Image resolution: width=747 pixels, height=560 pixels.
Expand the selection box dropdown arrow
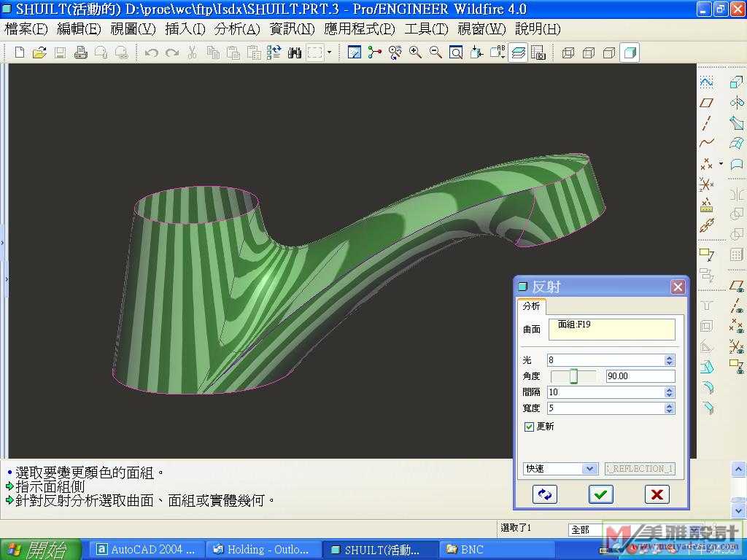tap(328, 52)
